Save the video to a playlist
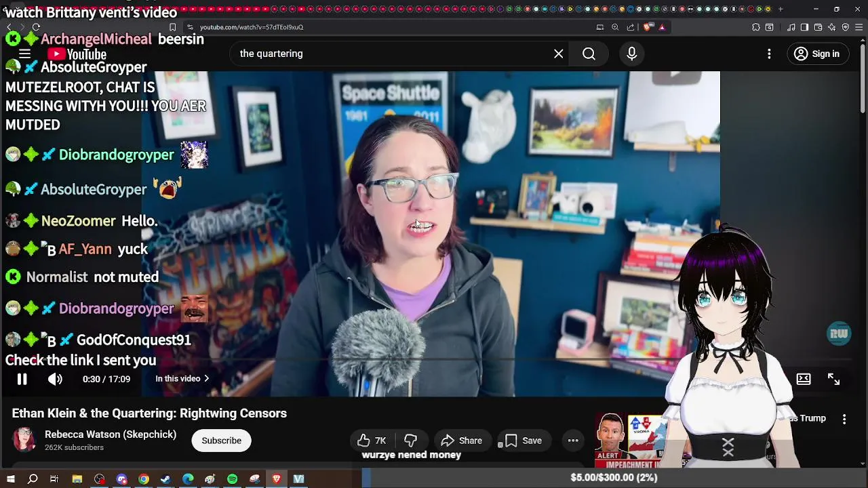 (x=523, y=441)
